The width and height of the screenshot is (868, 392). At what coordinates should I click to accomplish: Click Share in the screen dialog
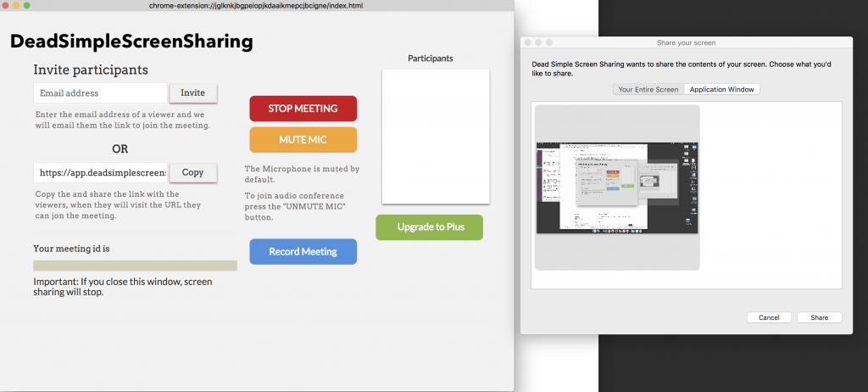tap(820, 317)
